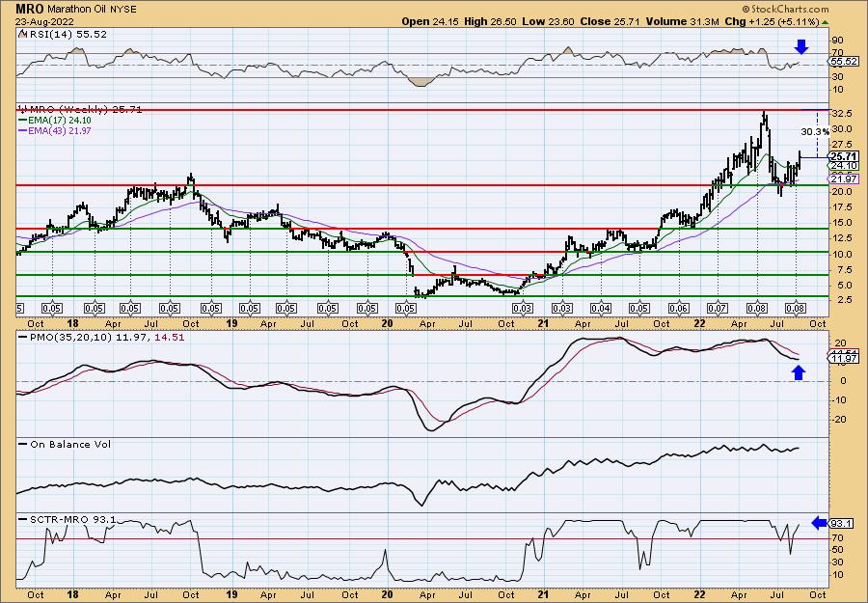868x603 pixels.
Task: Click the green up-triangle change indicator
Action: point(825,22)
